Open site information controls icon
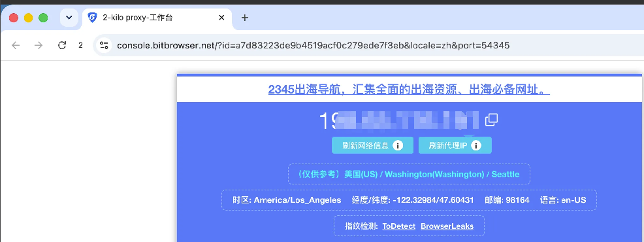 [x=104, y=45]
